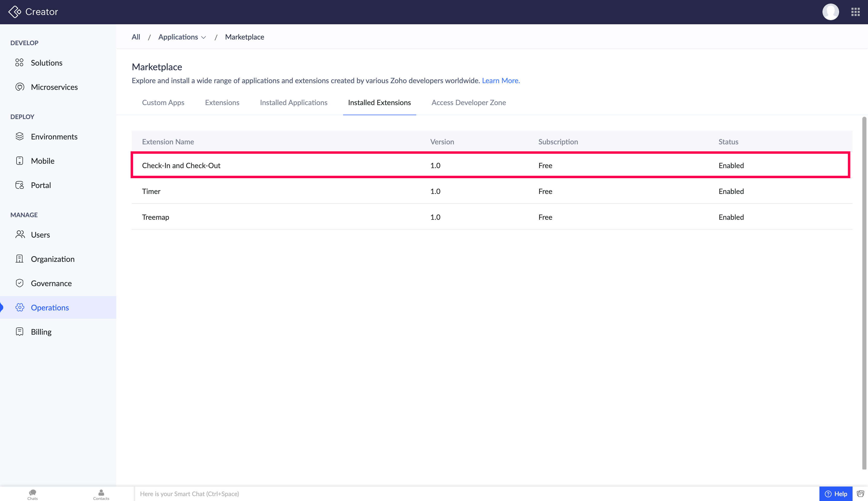
Task: Open the Access Developer Zone tab
Action: point(468,103)
